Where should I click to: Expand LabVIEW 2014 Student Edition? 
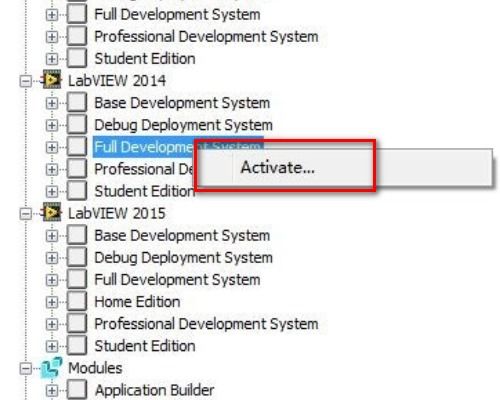click(x=52, y=192)
